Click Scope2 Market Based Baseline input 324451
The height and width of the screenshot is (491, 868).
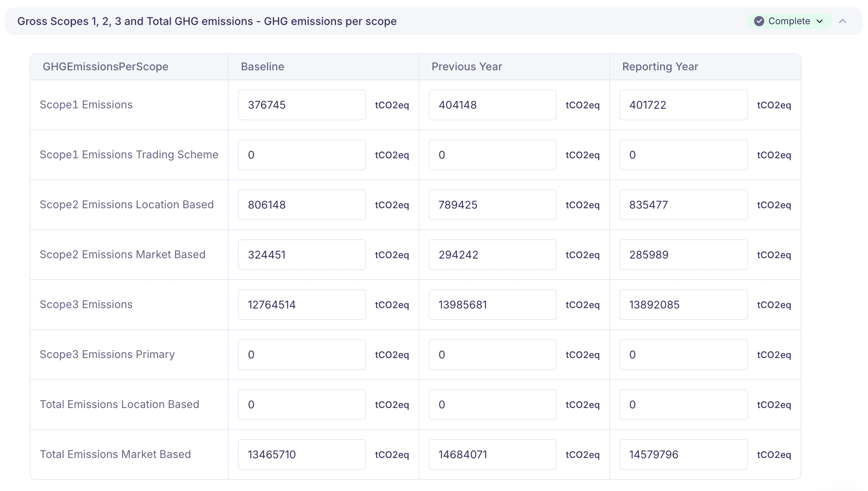[x=301, y=255]
